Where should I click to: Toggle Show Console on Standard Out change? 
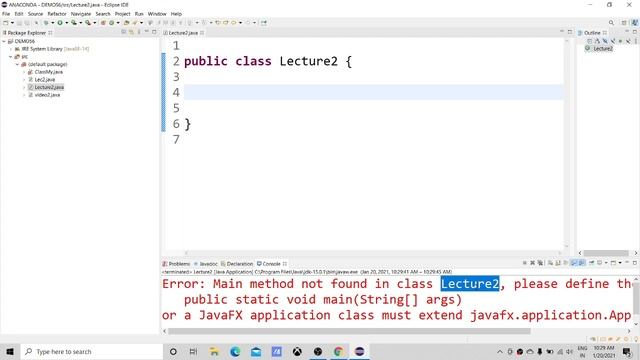pos(574,263)
